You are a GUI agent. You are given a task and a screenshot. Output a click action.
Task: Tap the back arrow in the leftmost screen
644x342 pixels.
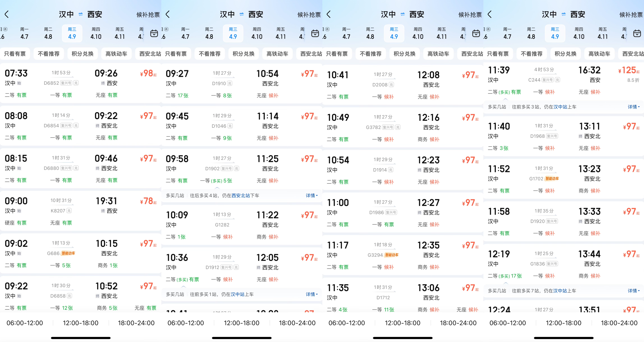click(7, 14)
